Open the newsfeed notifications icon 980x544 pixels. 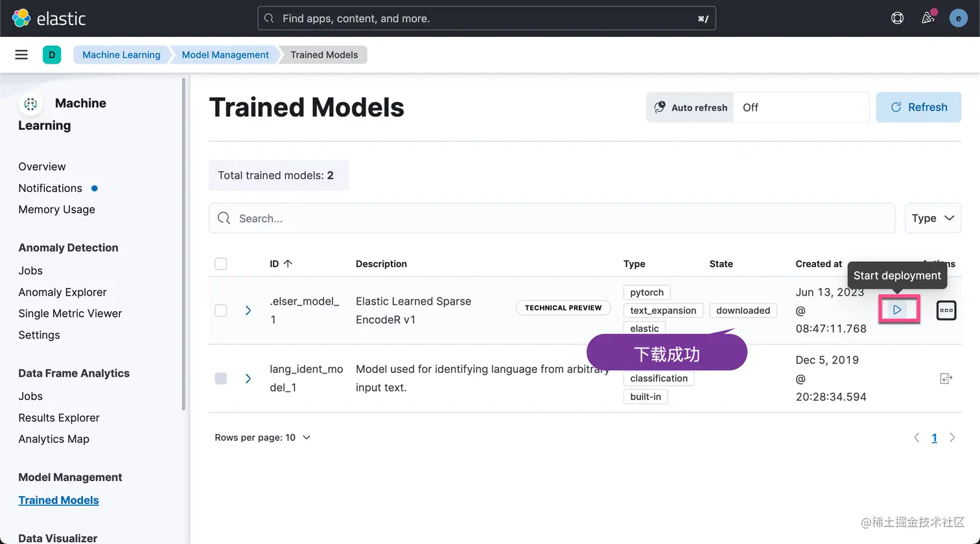click(928, 18)
